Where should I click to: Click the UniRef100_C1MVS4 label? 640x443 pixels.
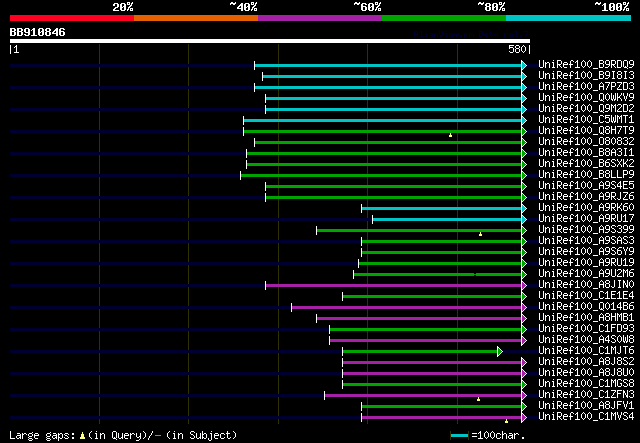click(586, 417)
